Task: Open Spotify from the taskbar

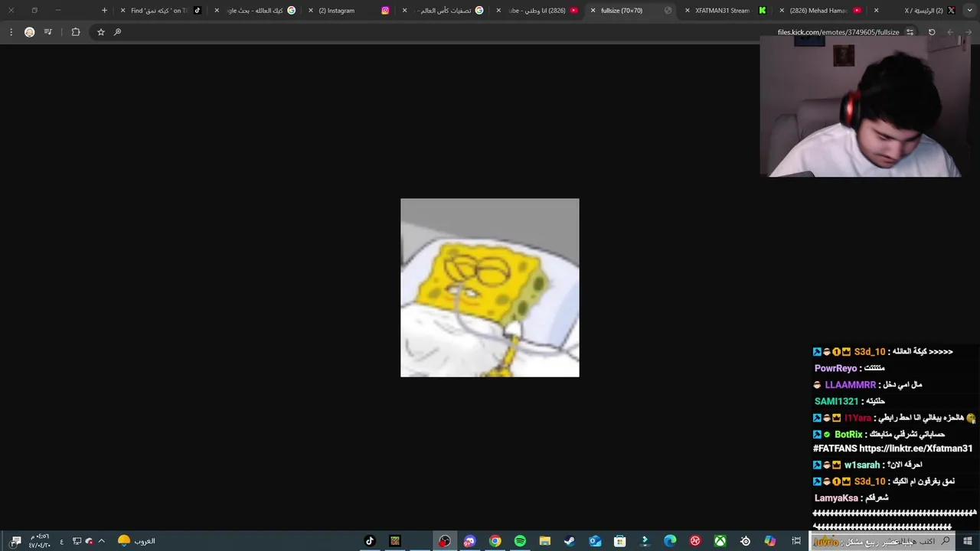Action: tap(520, 541)
